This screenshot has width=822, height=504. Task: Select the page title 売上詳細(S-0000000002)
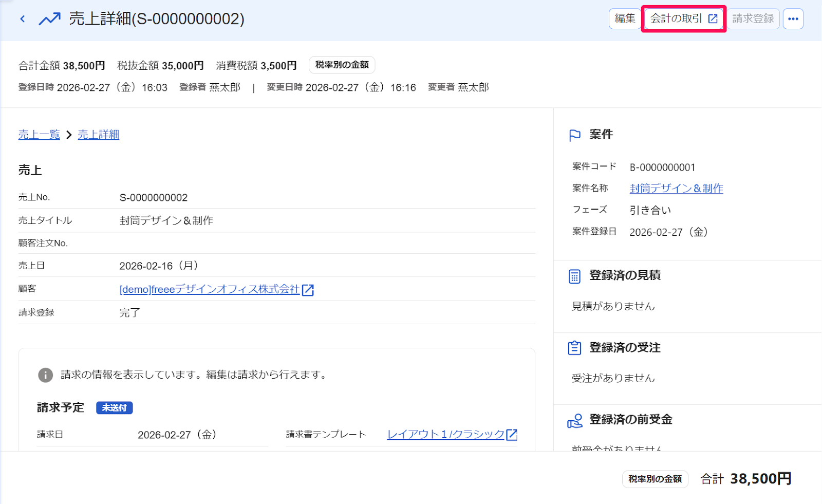(x=157, y=19)
